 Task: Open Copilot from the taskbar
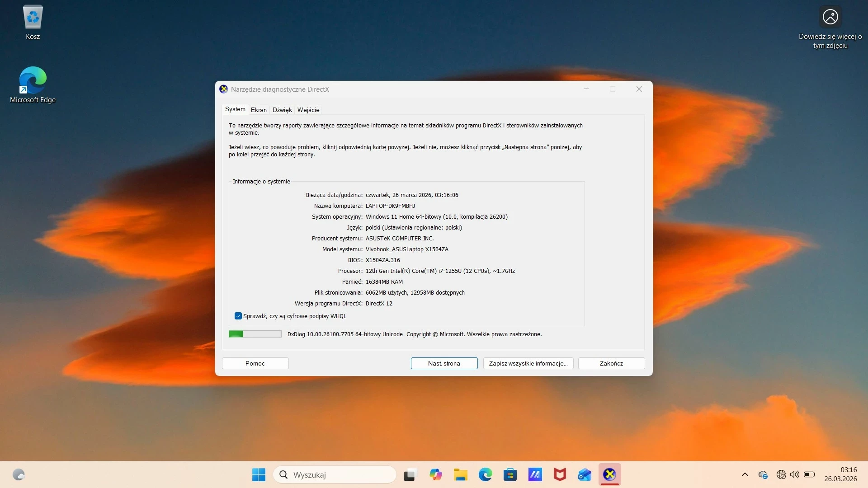[435, 474]
